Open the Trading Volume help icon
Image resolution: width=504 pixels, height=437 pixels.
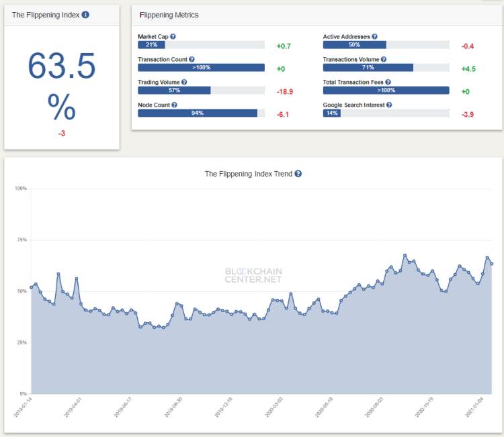click(184, 82)
